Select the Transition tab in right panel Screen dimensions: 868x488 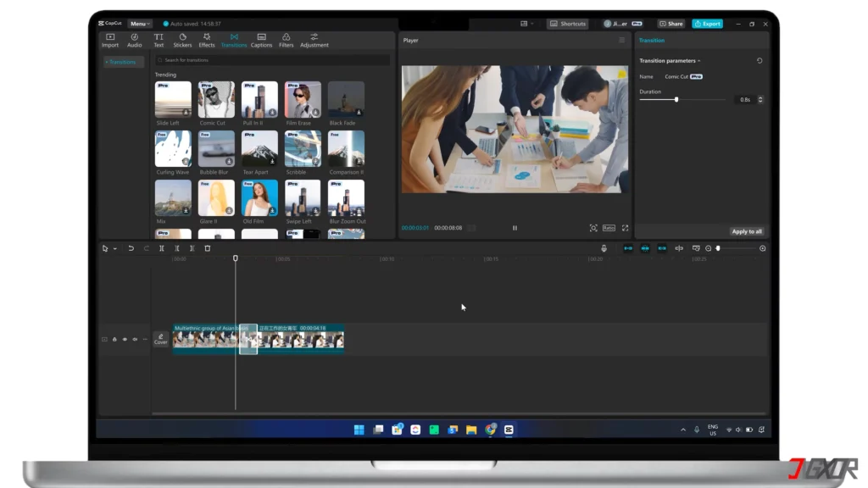point(652,41)
